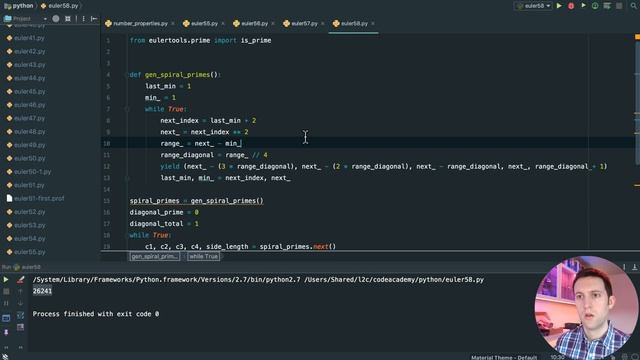Run with coverage using the second play icon
This screenshot has height=360, width=640.
tap(583, 6)
